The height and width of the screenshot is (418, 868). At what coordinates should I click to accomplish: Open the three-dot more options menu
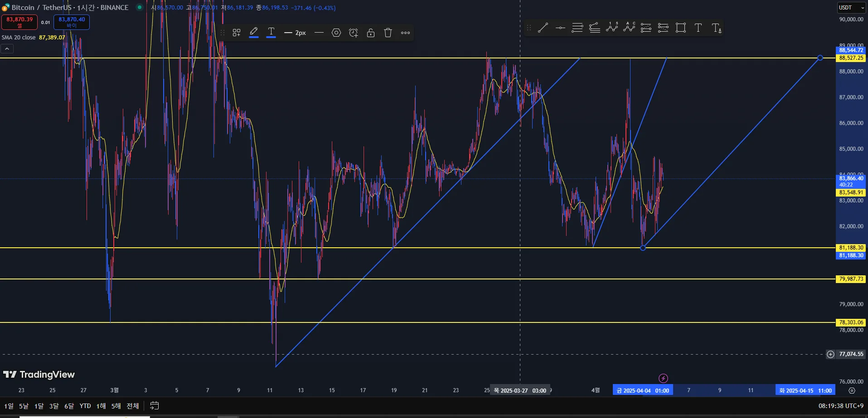(406, 33)
